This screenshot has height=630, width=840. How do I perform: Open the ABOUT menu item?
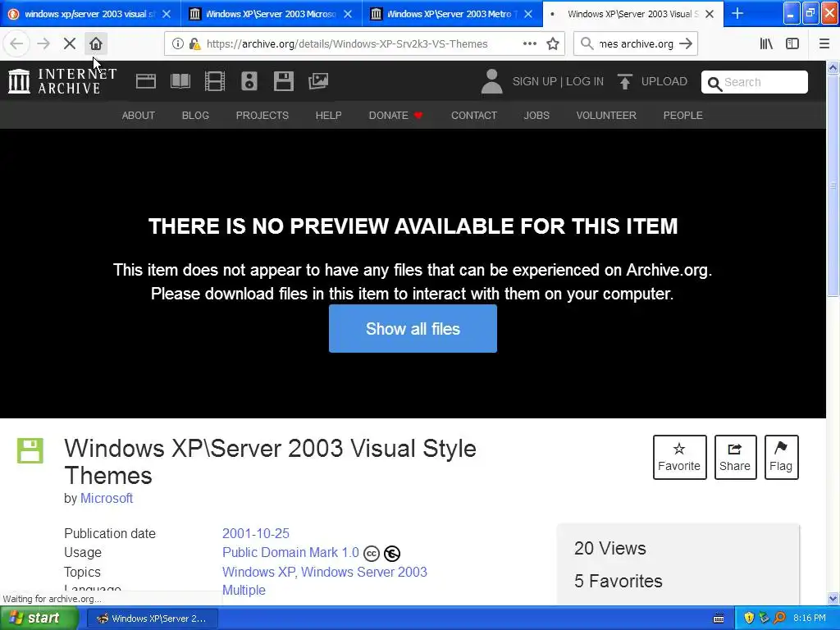coord(138,115)
